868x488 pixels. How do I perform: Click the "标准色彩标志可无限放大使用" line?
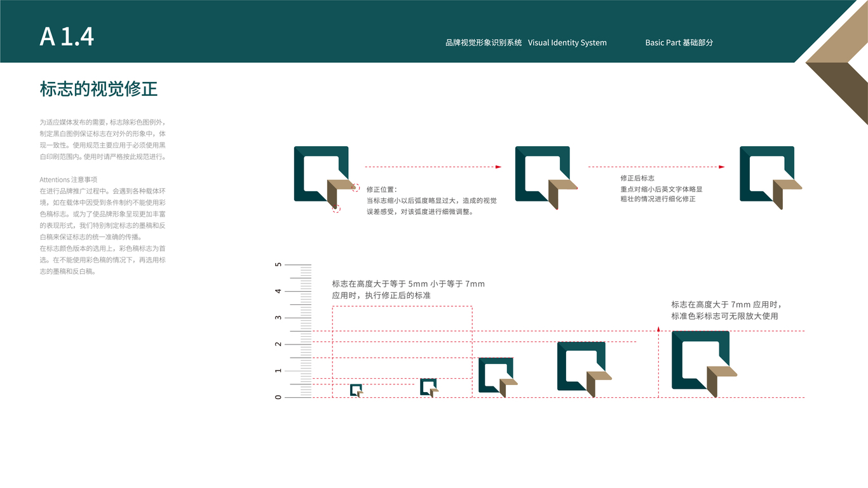click(725, 316)
